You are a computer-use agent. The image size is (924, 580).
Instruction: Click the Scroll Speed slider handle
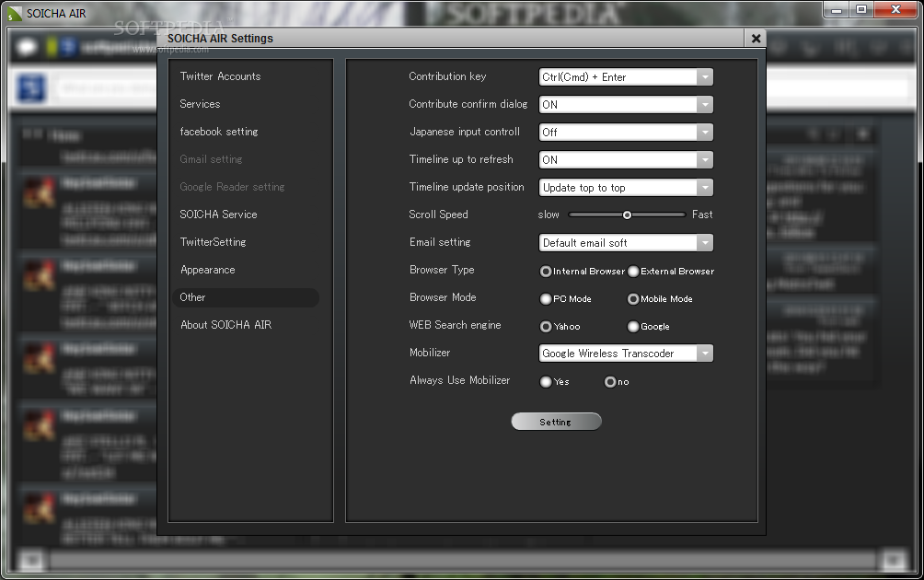click(x=627, y=215)
